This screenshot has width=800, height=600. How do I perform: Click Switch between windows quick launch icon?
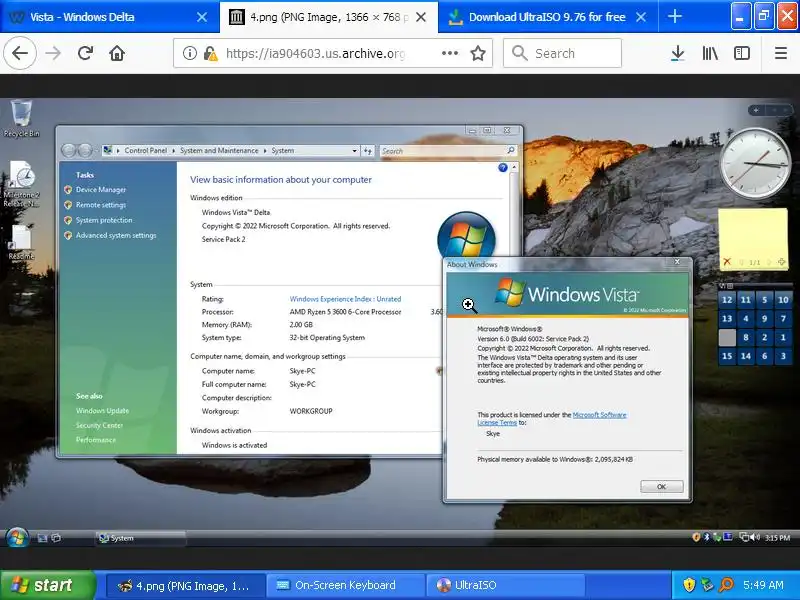point(56,538)
